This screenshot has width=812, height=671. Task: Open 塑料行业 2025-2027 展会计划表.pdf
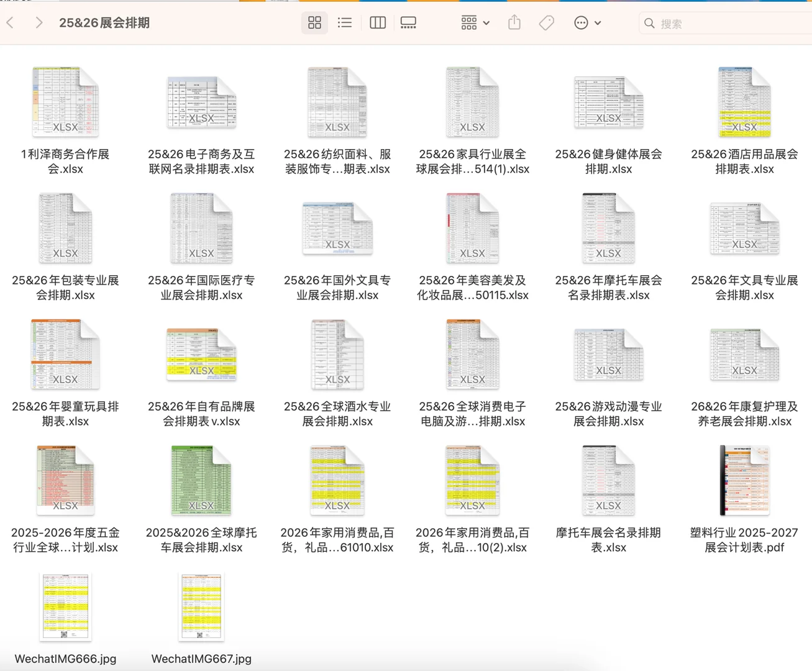pyautogui.click(x=744, y=480)
